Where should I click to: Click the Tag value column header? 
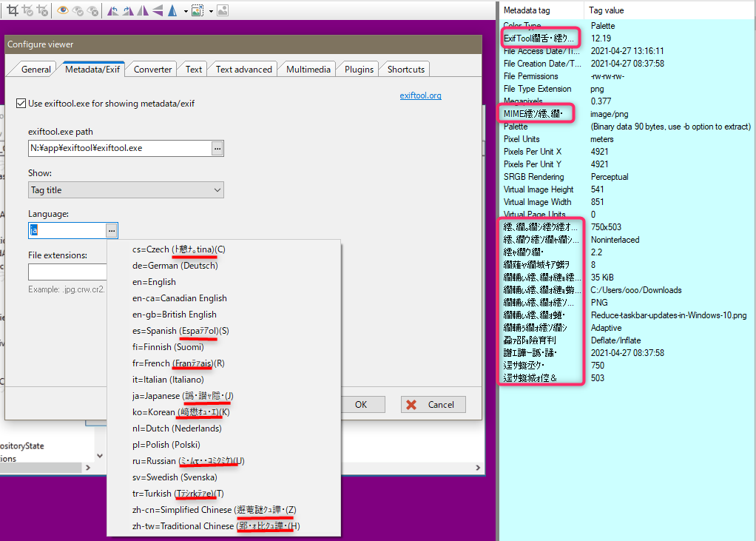[669, 10]
